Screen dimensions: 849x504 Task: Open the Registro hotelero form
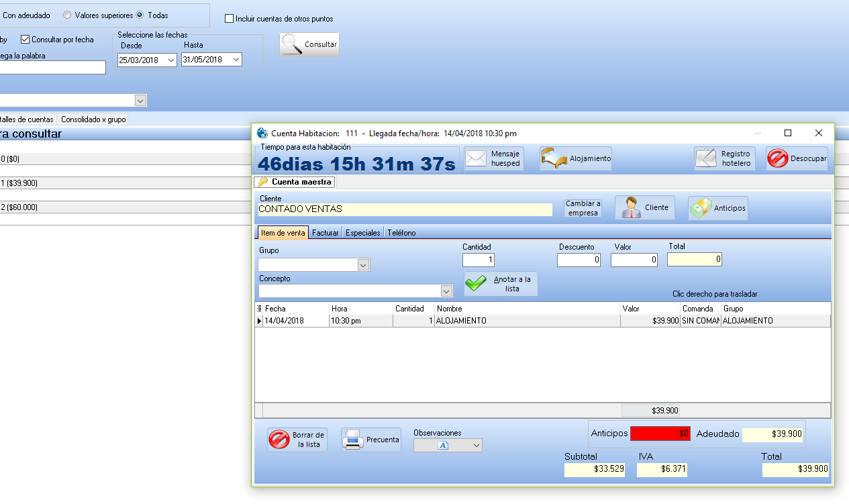[706, 159]
